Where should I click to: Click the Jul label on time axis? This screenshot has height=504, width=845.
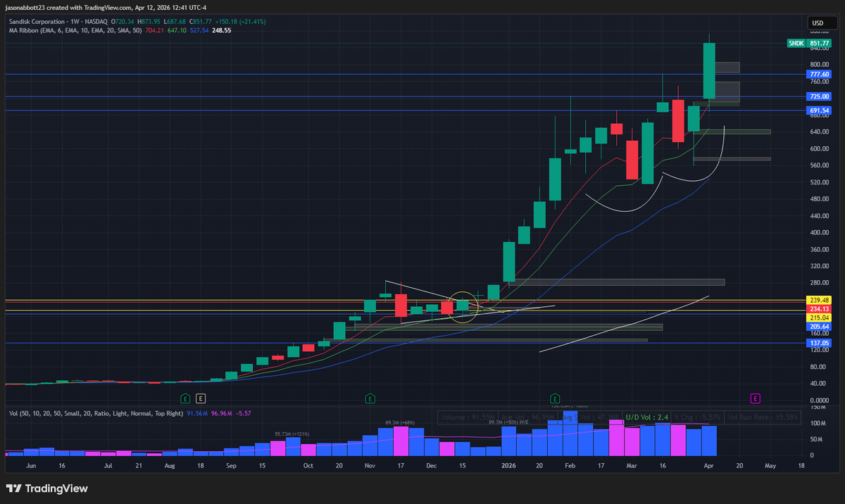click(x=108, y=465)
